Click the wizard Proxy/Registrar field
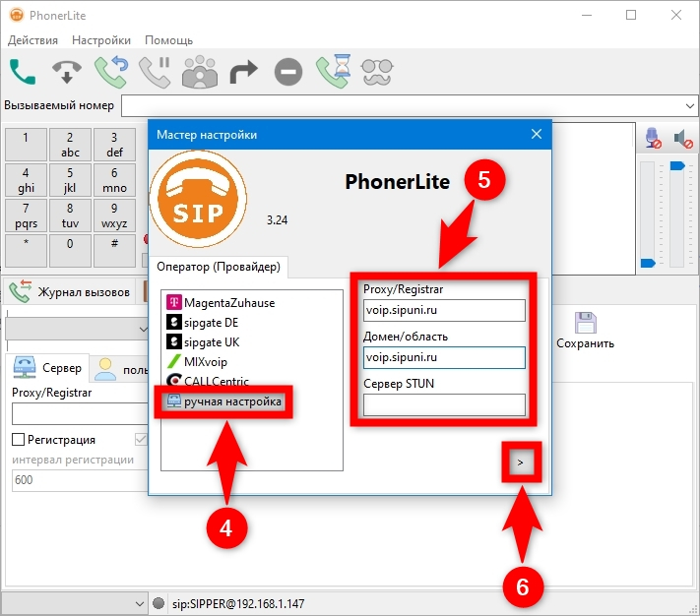This screenshot has height=616, width=700. pyautogui.click(x=444, y=310)
